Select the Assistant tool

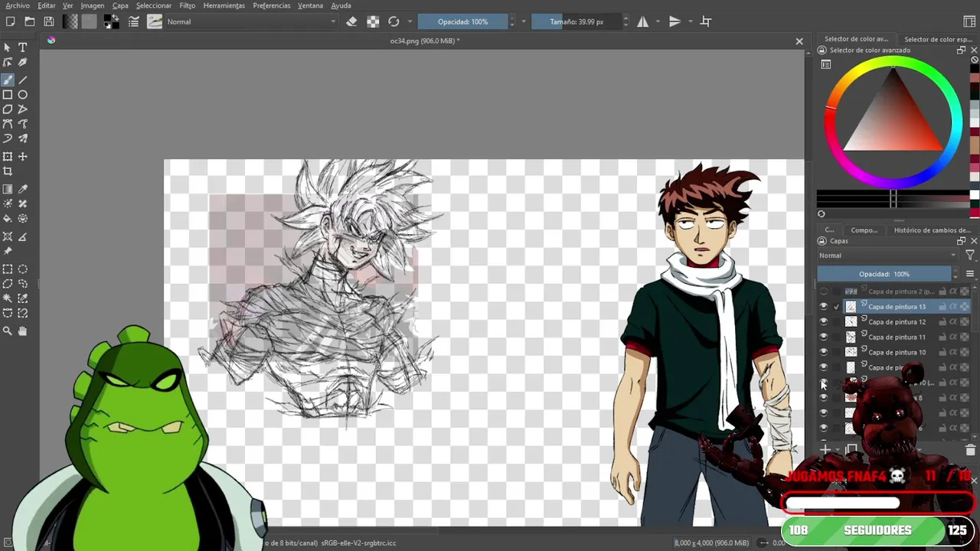(x=8, y=236)
